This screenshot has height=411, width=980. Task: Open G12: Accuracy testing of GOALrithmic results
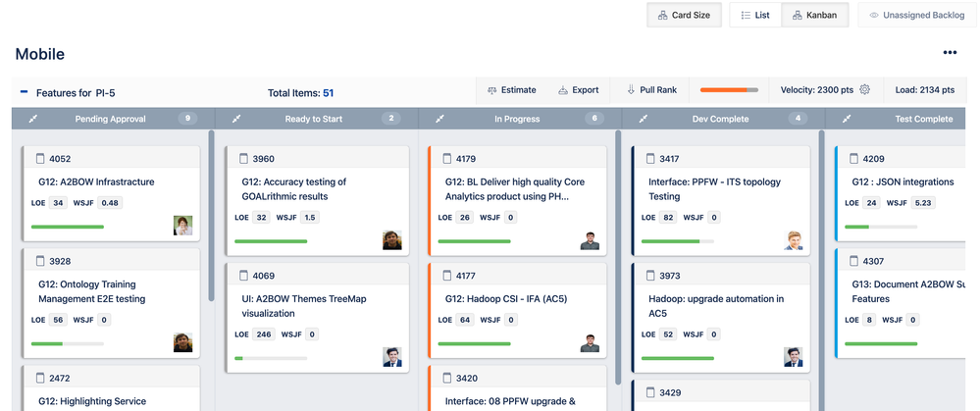pos(293,189)
